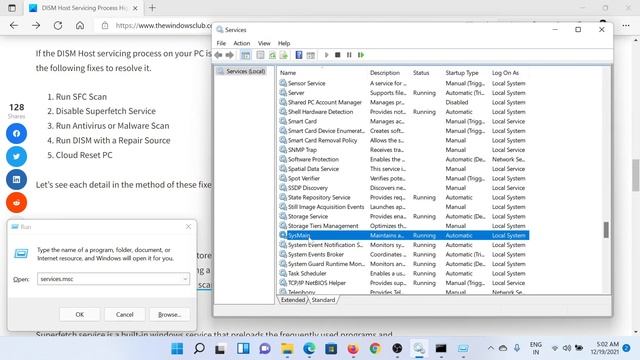The height and width of the screenshot is (360, 640).
Task: Go back with the browser Back arrow
Action: (14, 25)
